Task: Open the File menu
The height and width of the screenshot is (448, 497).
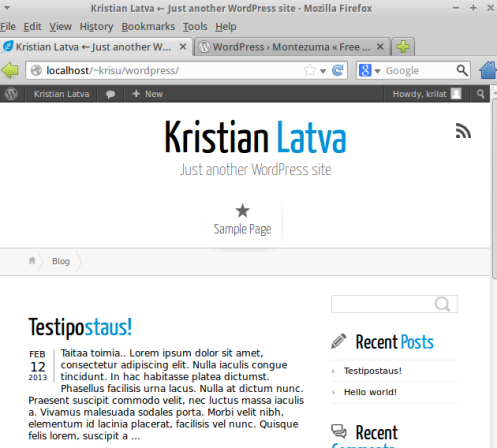Action: coord(8,26)
